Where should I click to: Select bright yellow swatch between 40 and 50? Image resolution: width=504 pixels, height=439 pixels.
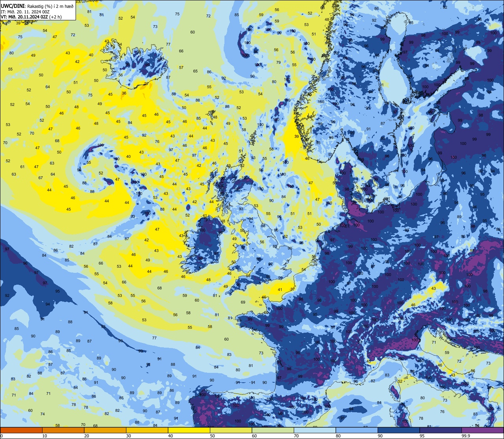(189, 430)
